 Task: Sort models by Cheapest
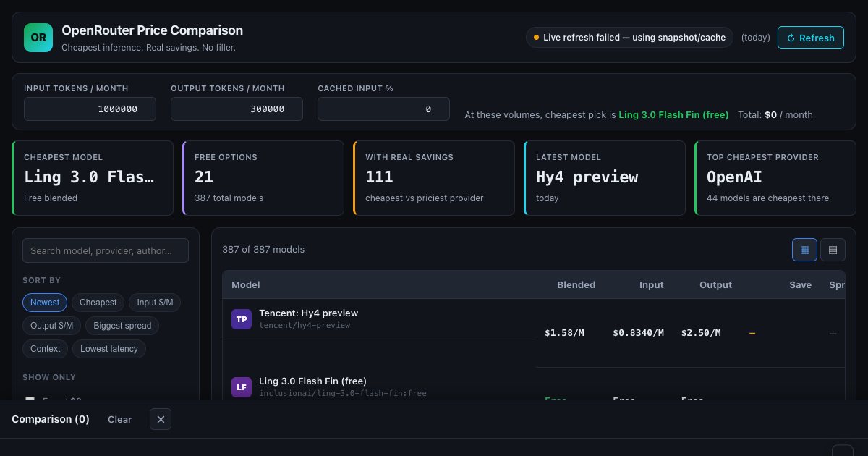(98, 303)
